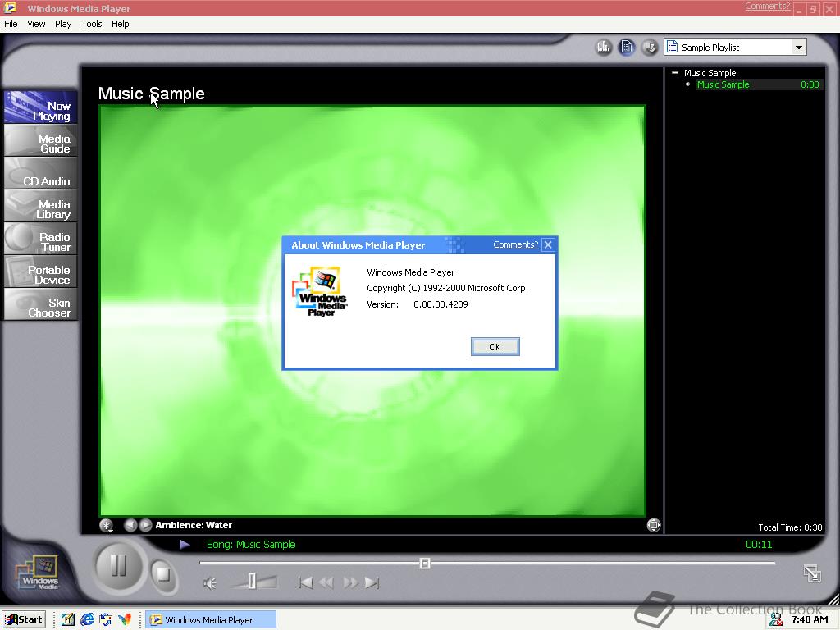Click the icon on the Windows Media Player taskbar button

click(x=156, y=620)
